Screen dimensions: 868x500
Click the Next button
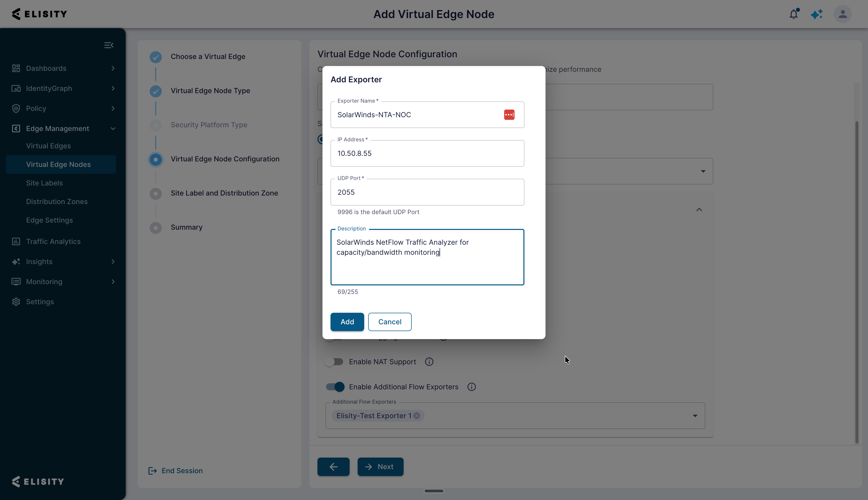tap(381, 467)
